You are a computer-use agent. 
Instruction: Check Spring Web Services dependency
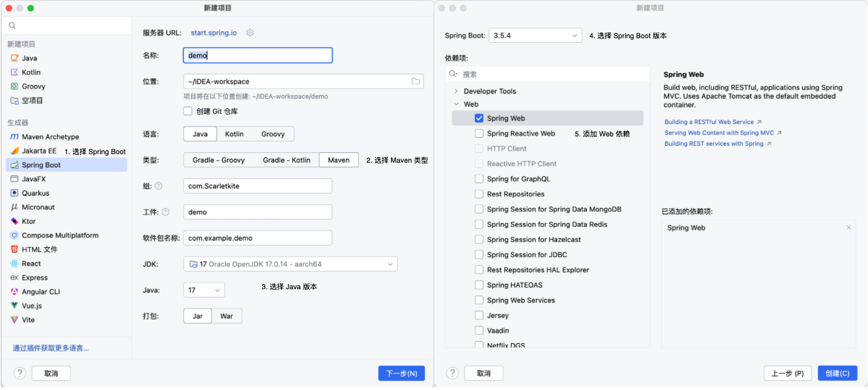479,300
